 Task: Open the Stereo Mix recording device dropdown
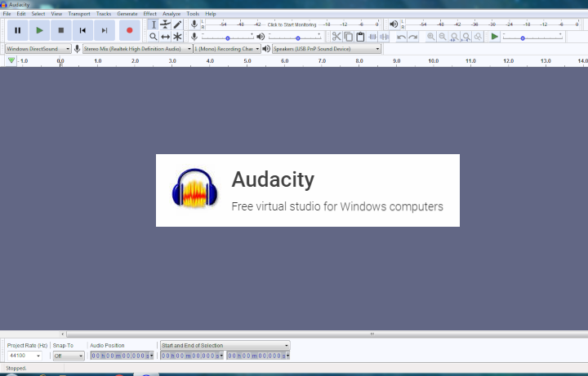click(x=137, y=49)
